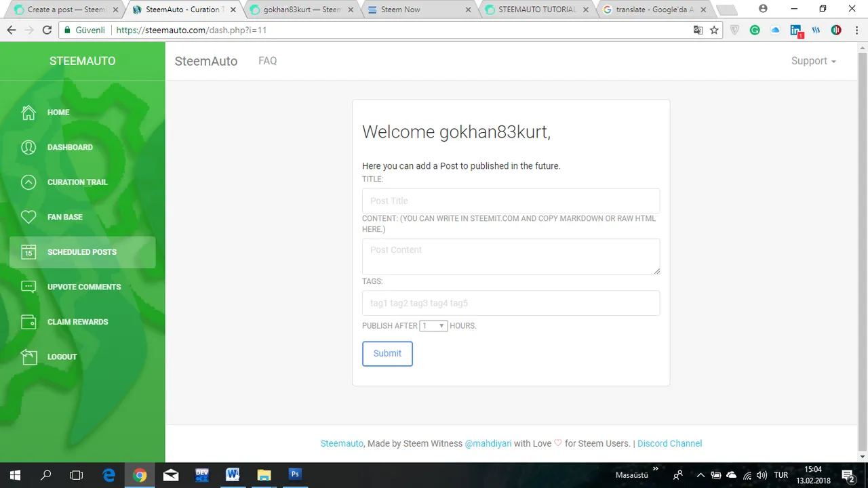This screenshot has width=868, height=488.
Task: Open Microsoft Edge from the taskbar
Action: pos(108,475)
